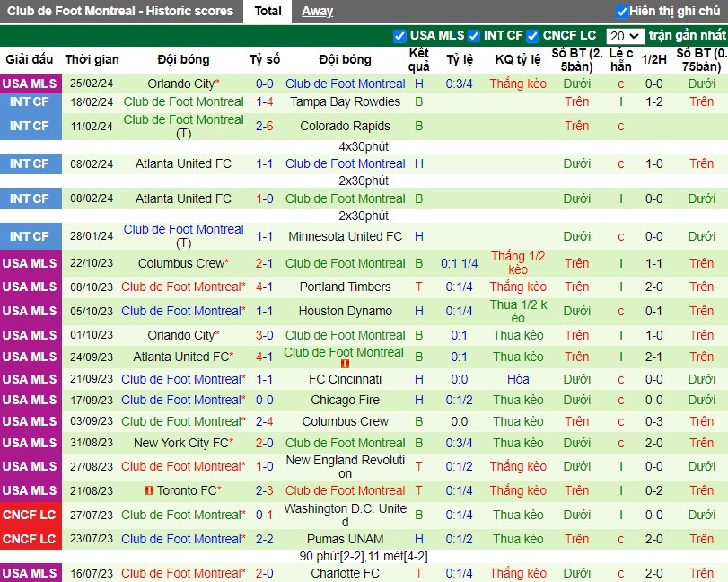Viewport: 728px width, 582px height.
Task: Click the 2-0 score against Charlotte FC
Action: [264, 573]
